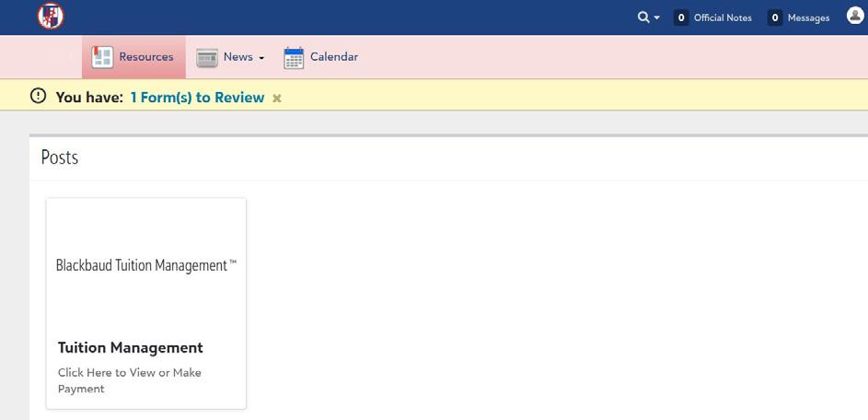Open the Calendar tab

coord(334,56)
